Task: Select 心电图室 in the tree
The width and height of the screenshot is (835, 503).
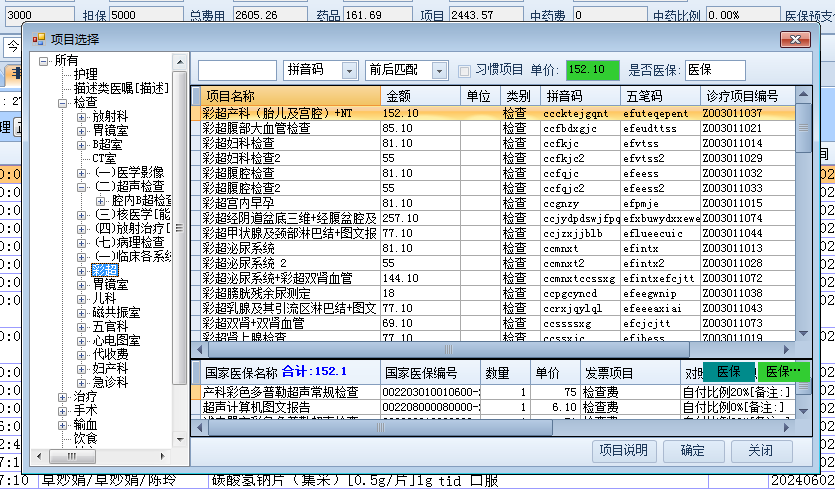Action: tap(116, 341)
